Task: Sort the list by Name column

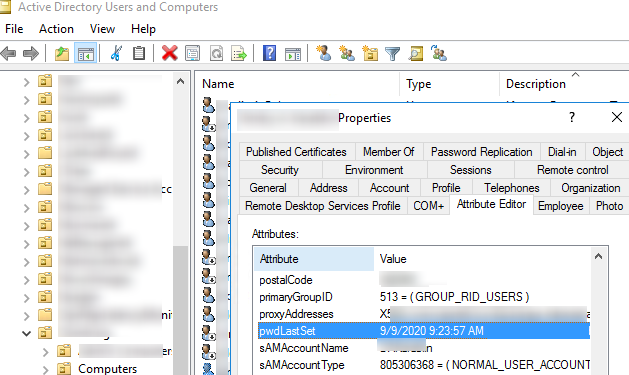Action: click(x=297, y=84)
